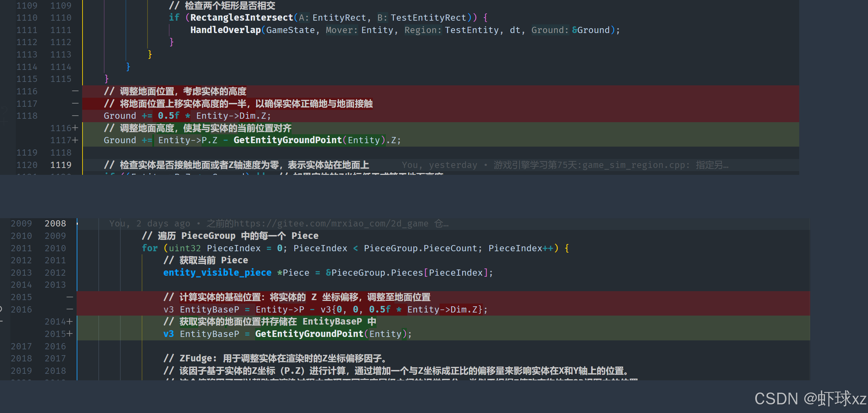Screen dimensions: 868x413
Task: Click the 'for' keyword of the PieceIndex loop
Action: 150,248
